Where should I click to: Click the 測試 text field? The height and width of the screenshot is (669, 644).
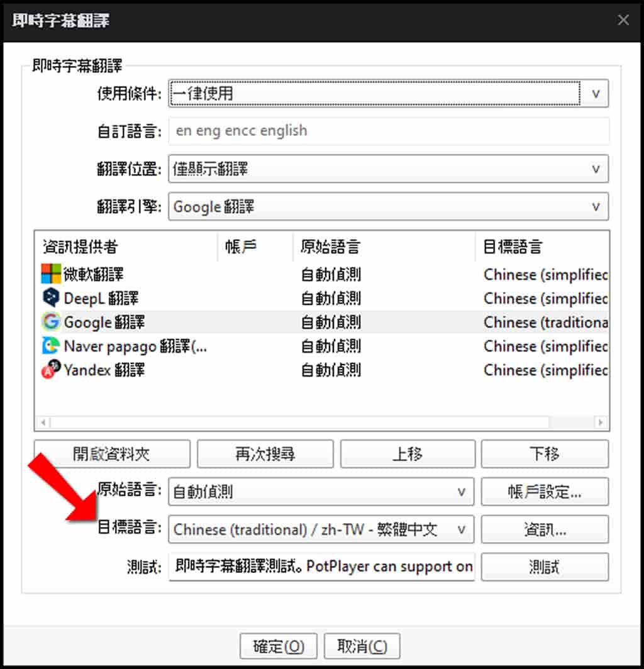click(321, 567)
